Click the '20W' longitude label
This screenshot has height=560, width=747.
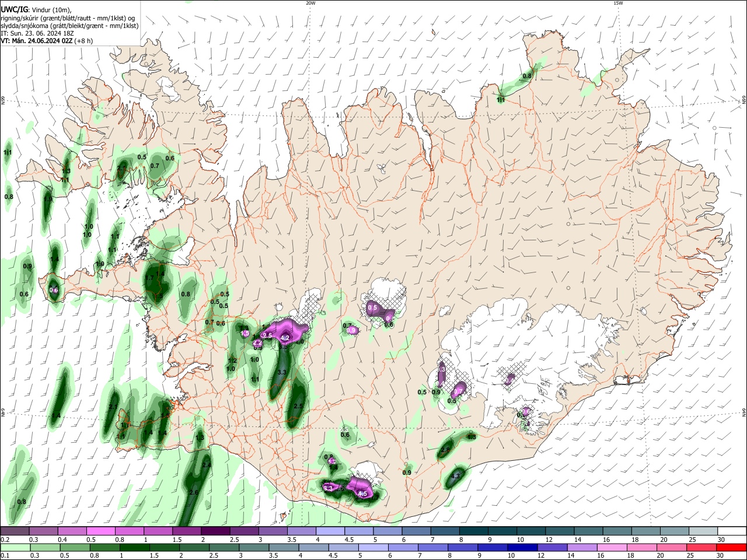point(310,3)
